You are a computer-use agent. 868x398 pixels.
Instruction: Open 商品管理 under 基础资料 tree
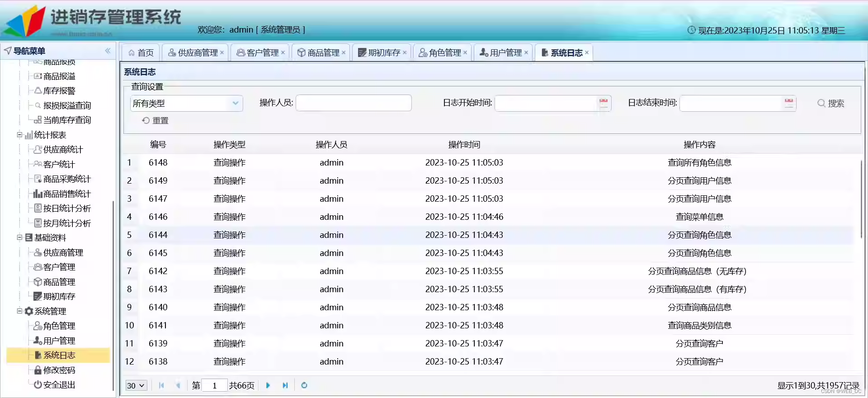coord(59,282)
